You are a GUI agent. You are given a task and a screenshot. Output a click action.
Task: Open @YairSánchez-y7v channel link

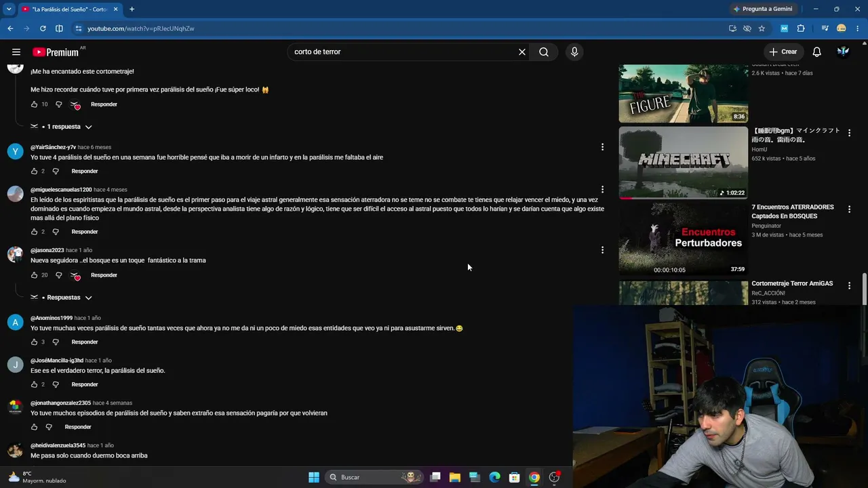(53, 147)
